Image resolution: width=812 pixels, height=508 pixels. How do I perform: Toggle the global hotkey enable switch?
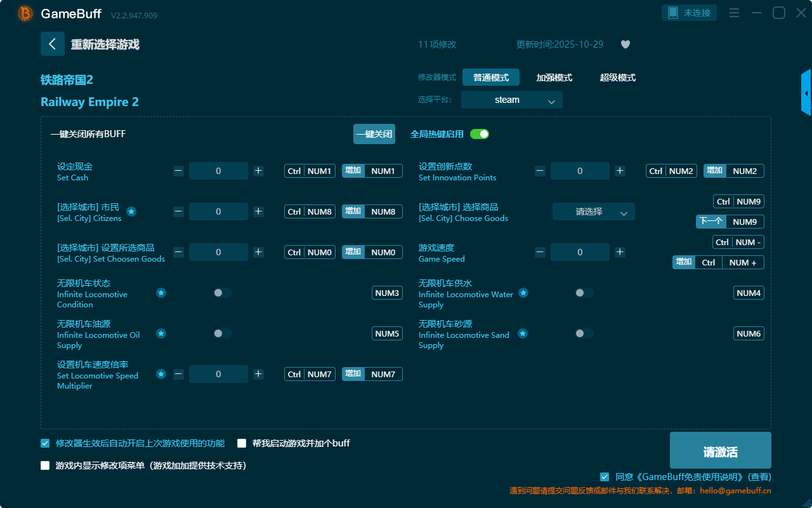pyautogui.click(x=480, y=134)
